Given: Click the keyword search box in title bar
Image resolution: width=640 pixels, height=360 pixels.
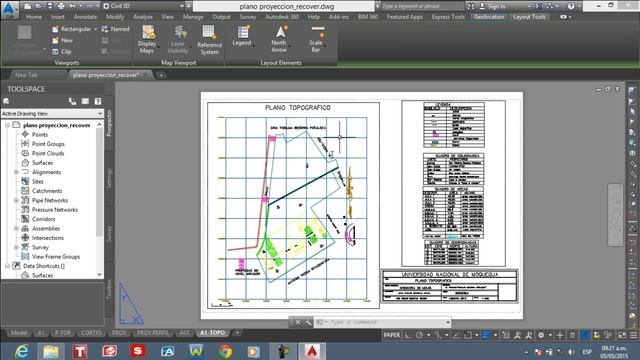Looking at the screenshot, I should click(422, 6).
